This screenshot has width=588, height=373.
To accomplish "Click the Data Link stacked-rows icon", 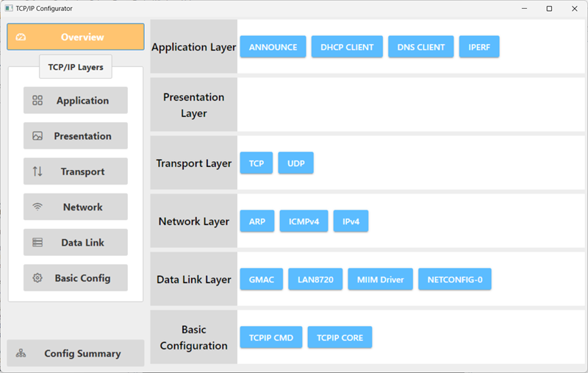I will pos(37,242).
